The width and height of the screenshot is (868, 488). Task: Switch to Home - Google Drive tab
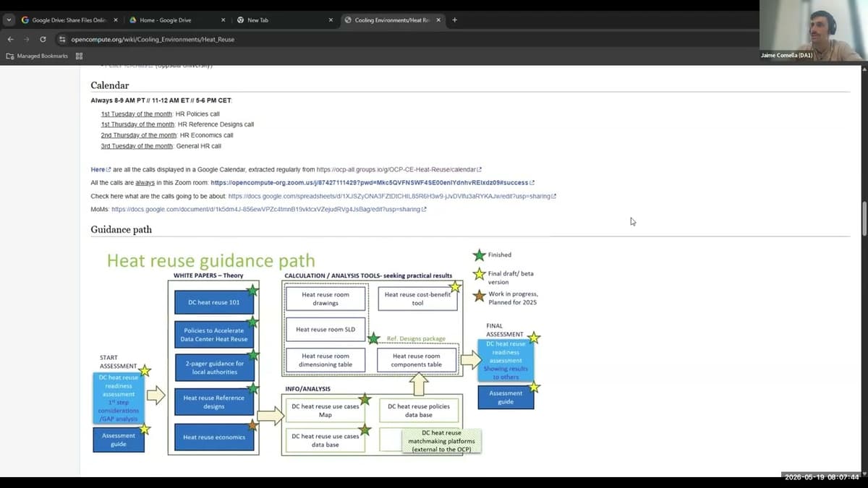point(177,20)
